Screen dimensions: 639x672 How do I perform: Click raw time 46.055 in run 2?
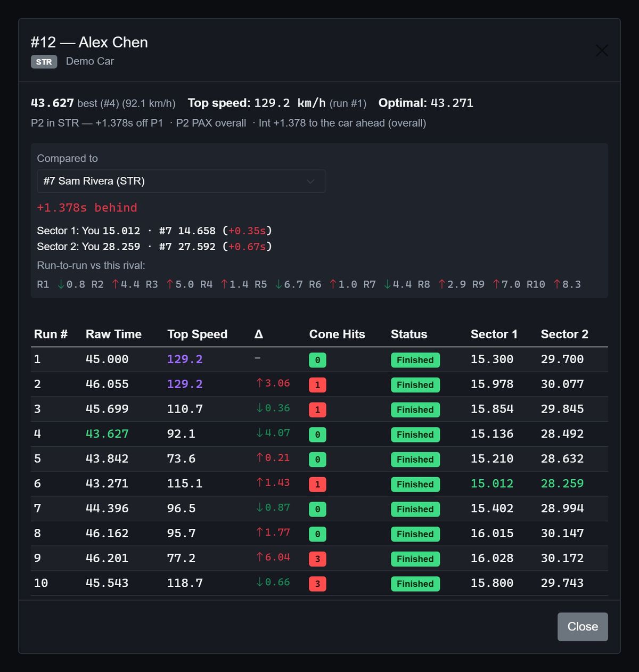[x=107, y=384]
